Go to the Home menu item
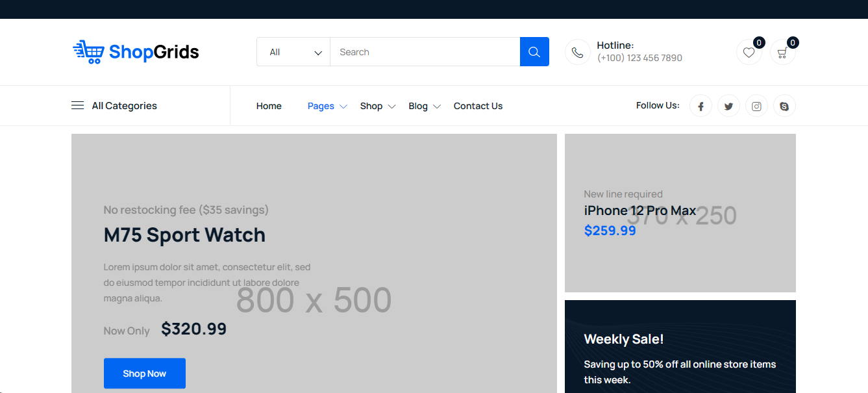The image size is (868, 393). (269, 106)
